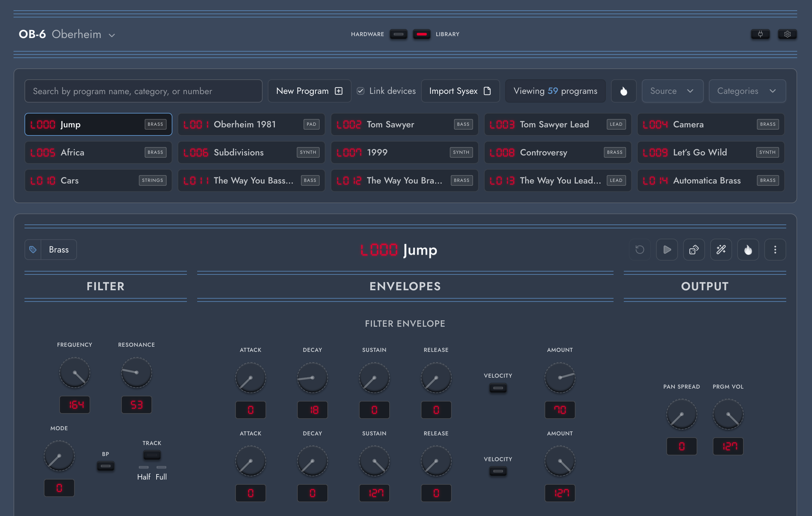The width and height of the screenshot is (812, 516).
Task: Toggle the filter TRACK switch
Action: (152, 455)
